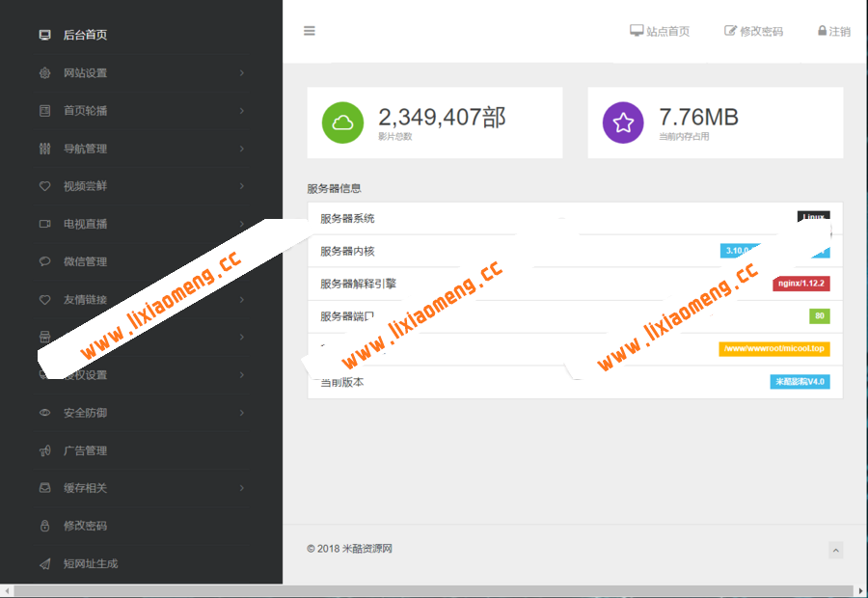Click the scroll-to-top arrow at bottom right
Viewport: 868px width, 598px height.
click(x=836, y=550)
